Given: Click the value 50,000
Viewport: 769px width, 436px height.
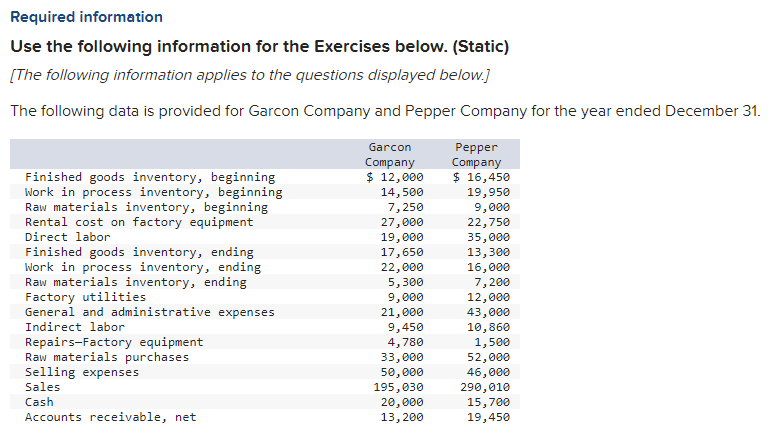Looking at the screenshot, I should 402,372.
